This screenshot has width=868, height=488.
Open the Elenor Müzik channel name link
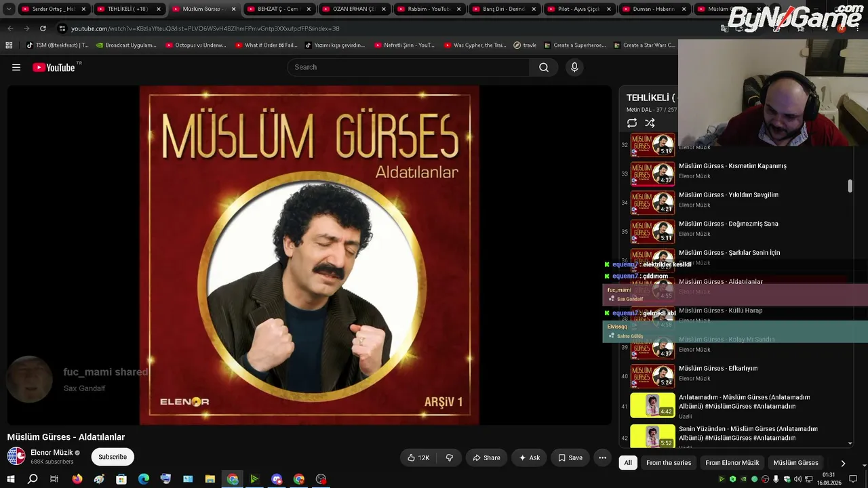(x=52, y=453)
